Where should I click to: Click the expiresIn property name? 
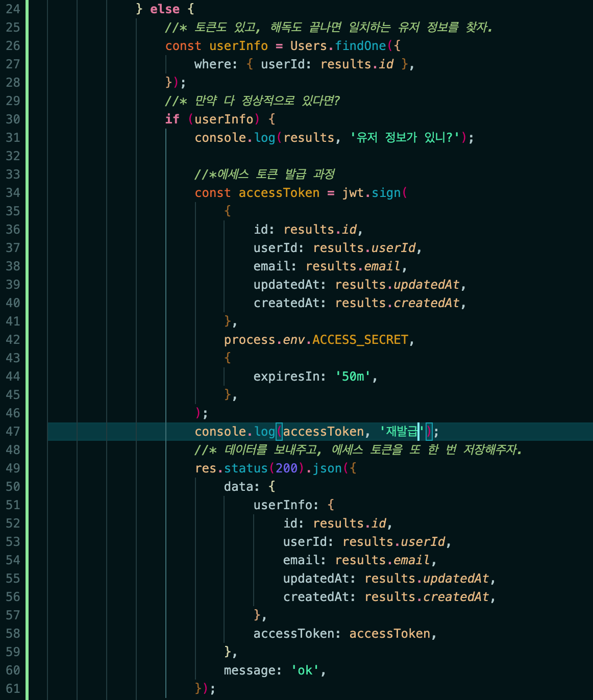click(x=286, y=377)
